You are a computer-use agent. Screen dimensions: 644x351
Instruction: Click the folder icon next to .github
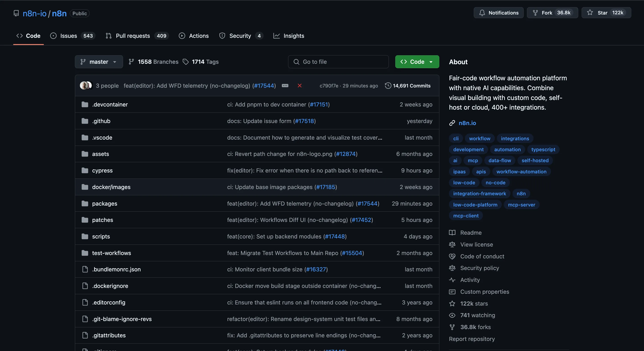(x=85, y=121)
